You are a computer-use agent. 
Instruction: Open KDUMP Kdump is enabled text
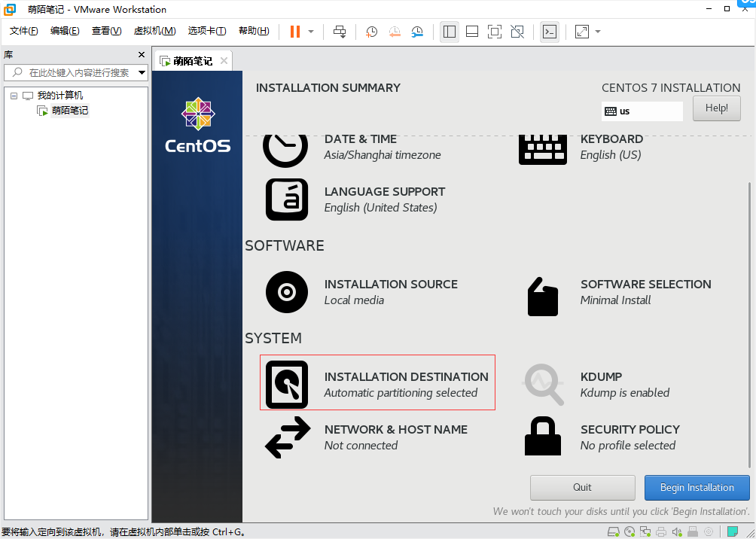625,393
